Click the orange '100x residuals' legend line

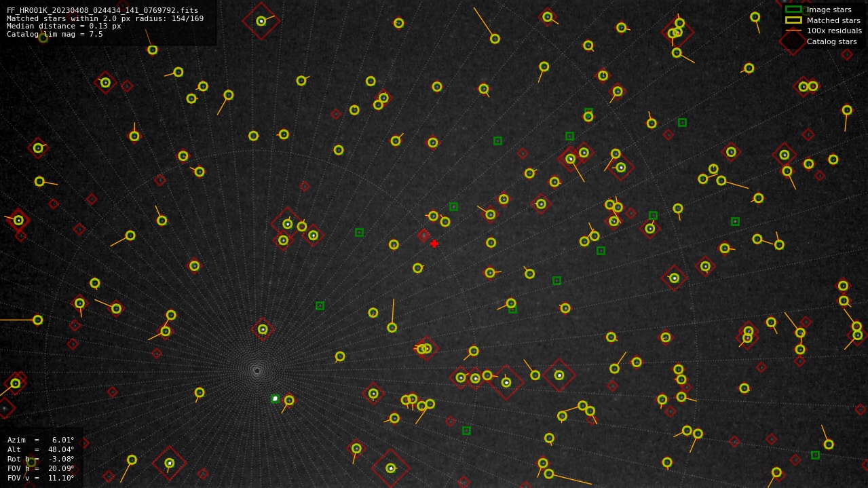pyautogui.click(x=793, y=31)
